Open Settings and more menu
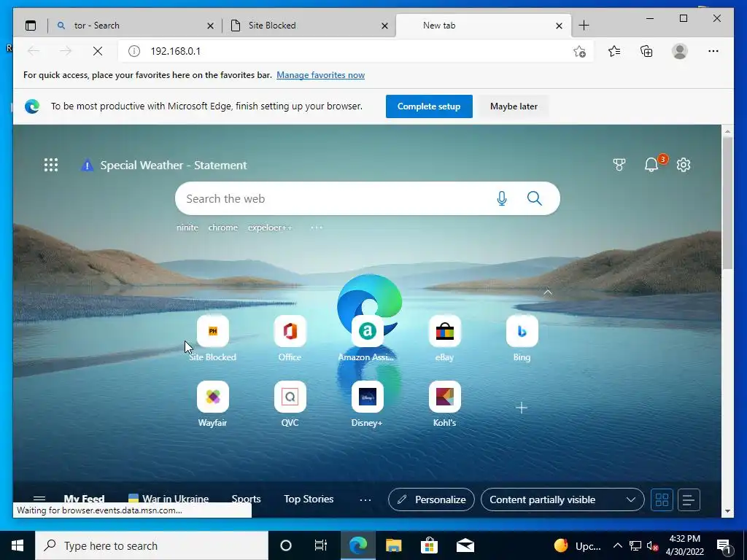 713,51
